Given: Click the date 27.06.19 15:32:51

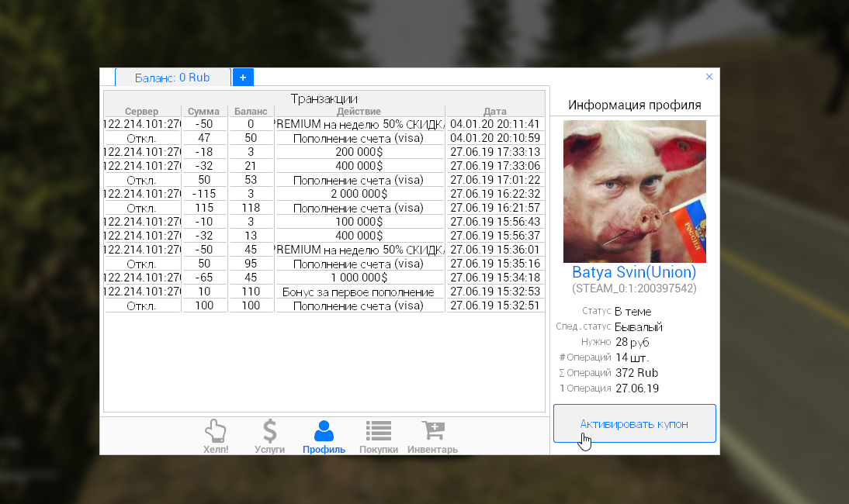Looking at the screenshot, I should (495, 306).
